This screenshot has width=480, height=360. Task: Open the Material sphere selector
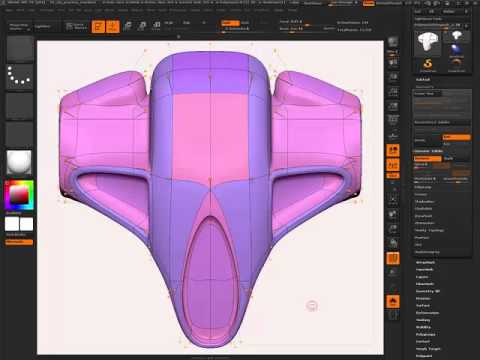[20, 162]
